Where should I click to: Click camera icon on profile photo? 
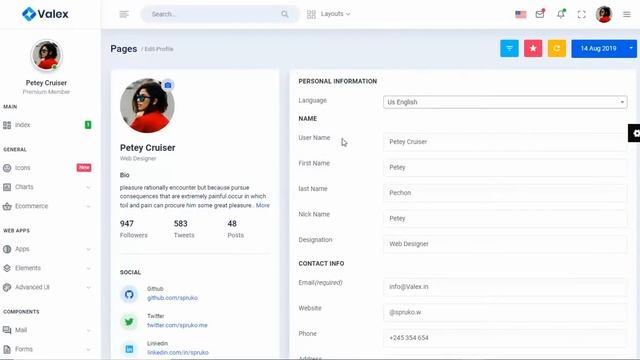point(168,85)
